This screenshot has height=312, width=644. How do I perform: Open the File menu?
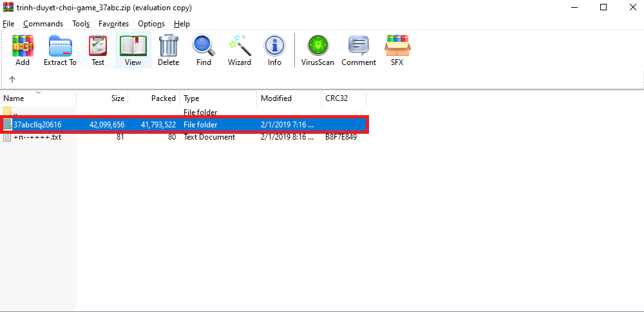(8, 24)
